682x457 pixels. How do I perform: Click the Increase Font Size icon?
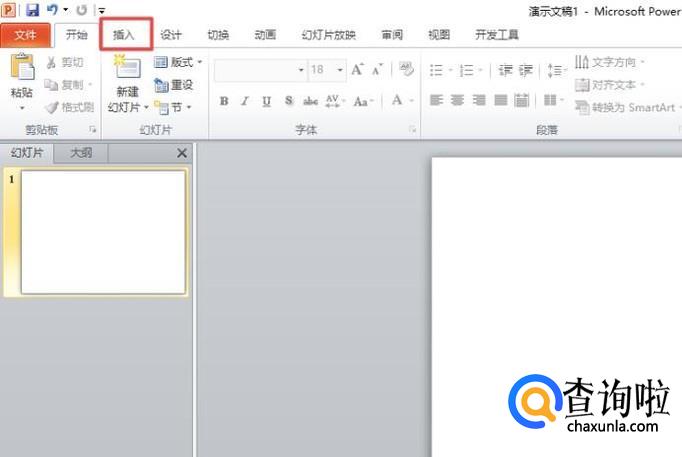(357, 70)
